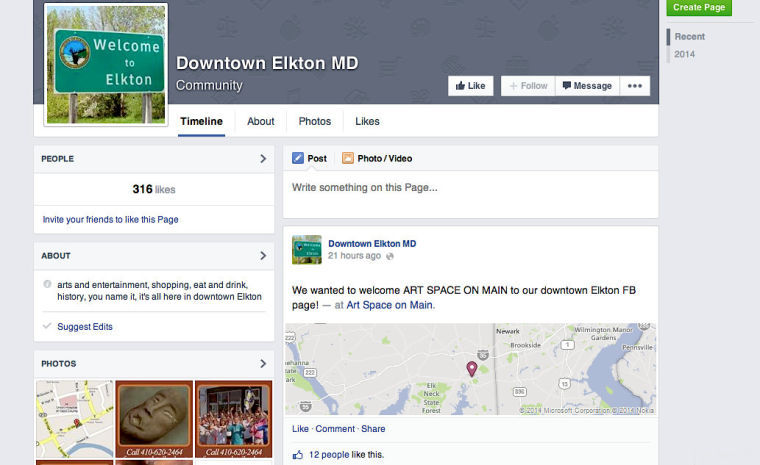This screenshot has width=760, height=465.
Task: Open the Downtown Elkton MD post author link
Action: 372,243
